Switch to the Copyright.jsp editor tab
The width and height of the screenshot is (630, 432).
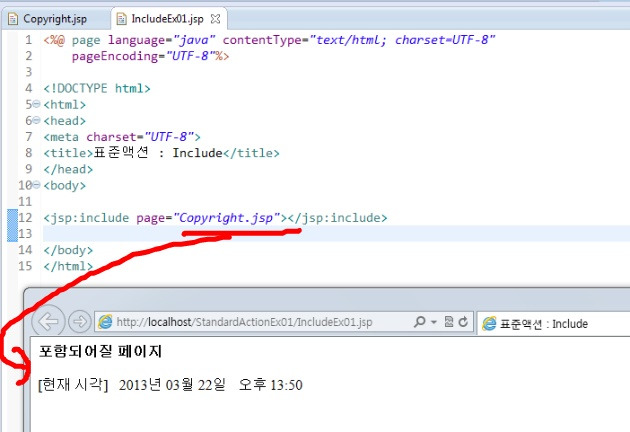pos(55,19)
